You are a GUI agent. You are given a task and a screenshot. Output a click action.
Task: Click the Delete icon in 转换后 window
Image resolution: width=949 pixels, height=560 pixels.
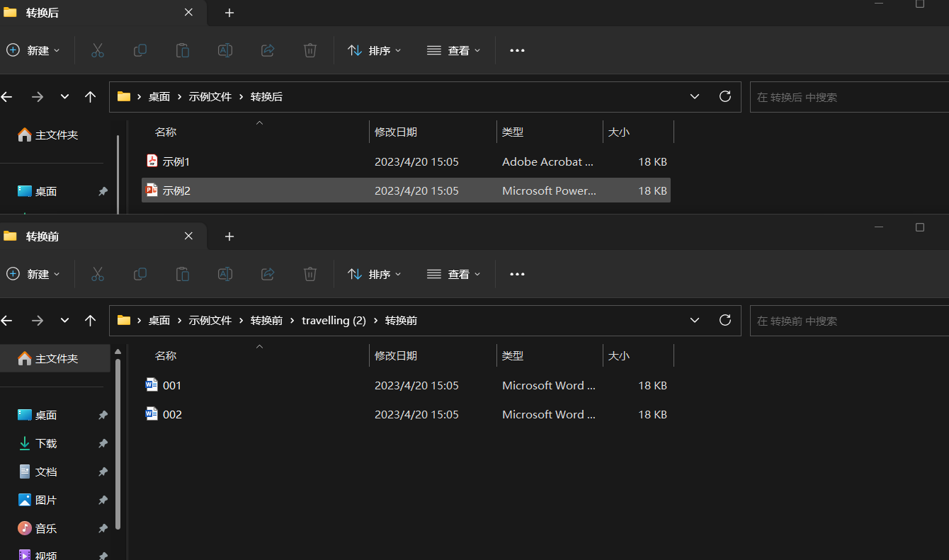pos(309,50)
